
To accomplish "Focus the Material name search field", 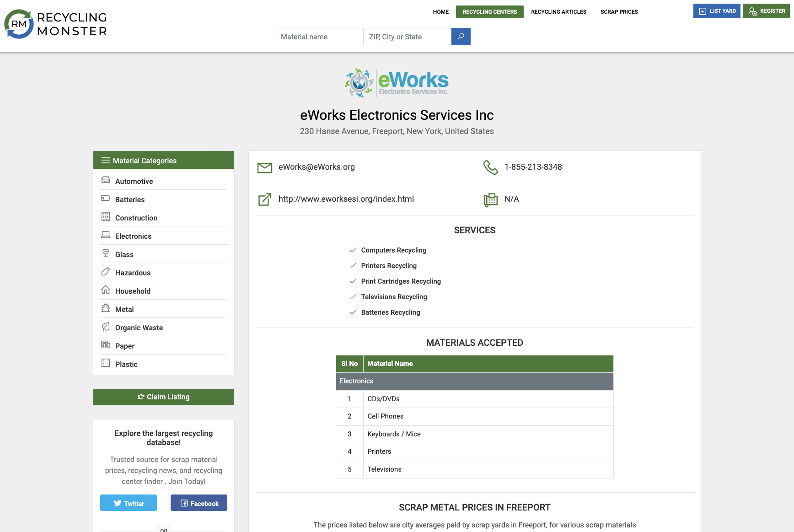I will [x=319, y=37].
